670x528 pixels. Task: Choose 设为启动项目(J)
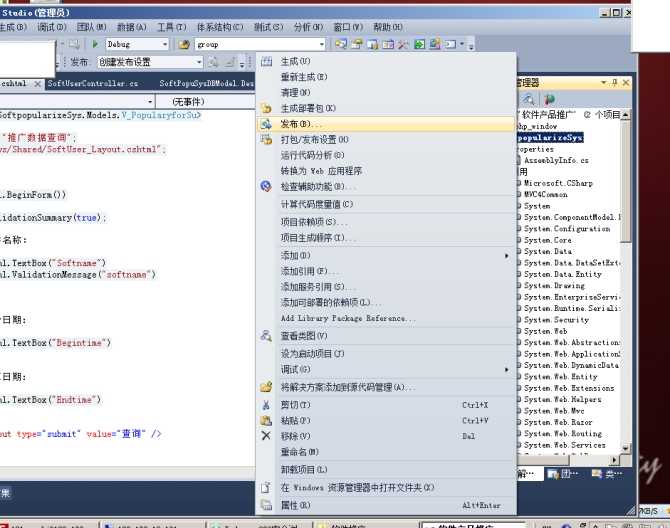pos(386,354)
